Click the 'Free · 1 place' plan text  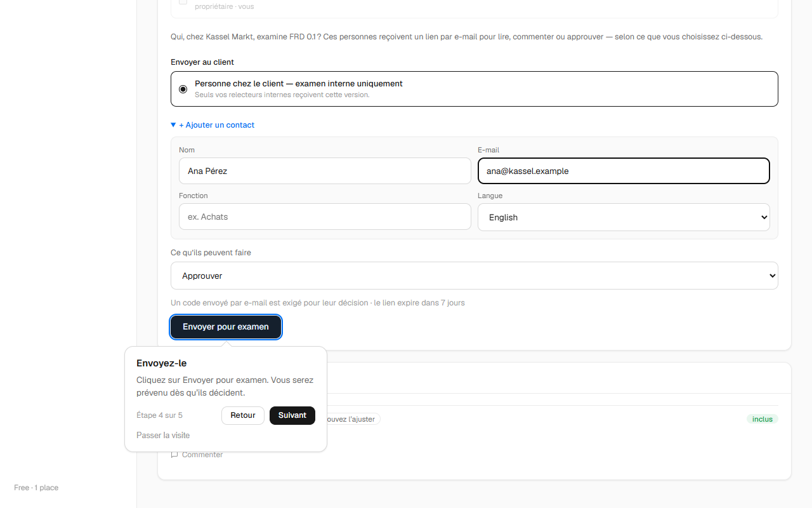[36, 488]
